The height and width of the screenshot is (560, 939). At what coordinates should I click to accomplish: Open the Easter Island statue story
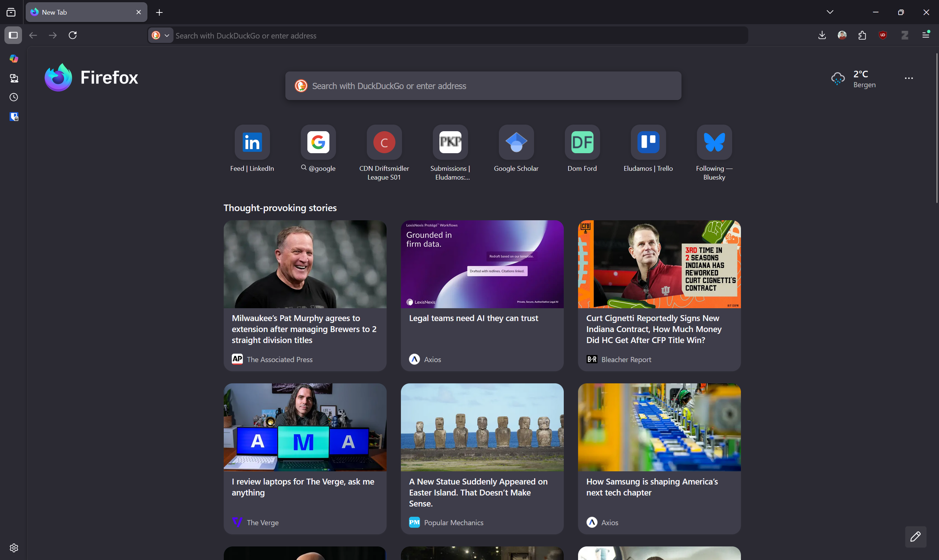coord(482,458)
